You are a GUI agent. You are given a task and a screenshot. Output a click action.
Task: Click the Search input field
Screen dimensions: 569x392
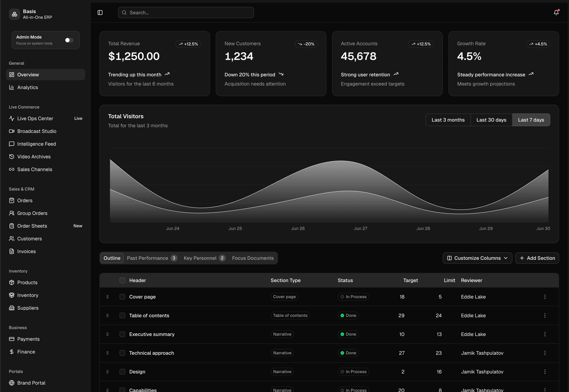tap(186, 13)
